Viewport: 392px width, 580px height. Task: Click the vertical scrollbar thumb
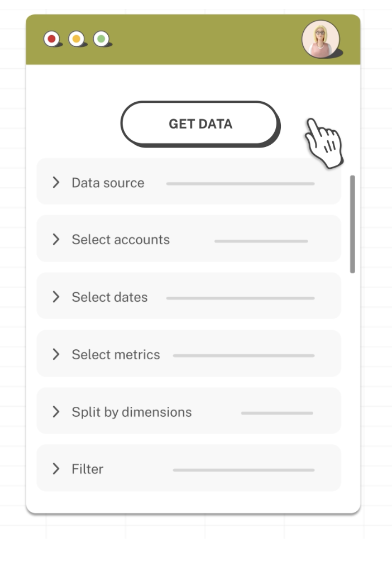[352, 224]
